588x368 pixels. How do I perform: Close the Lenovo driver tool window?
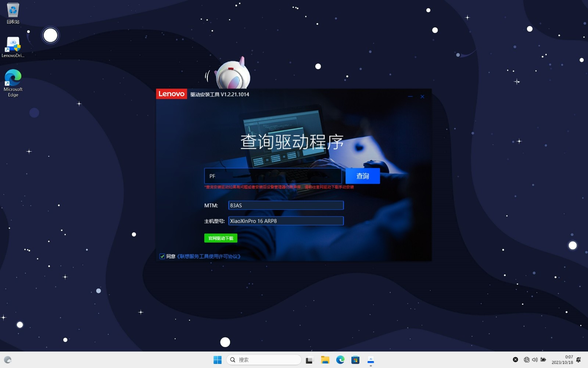[422, 96]
